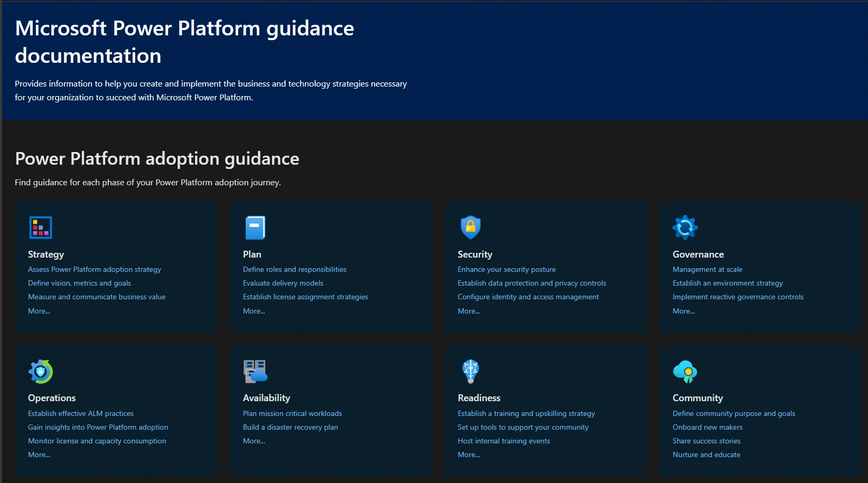Open Configure identity and access management

(528, 297)
